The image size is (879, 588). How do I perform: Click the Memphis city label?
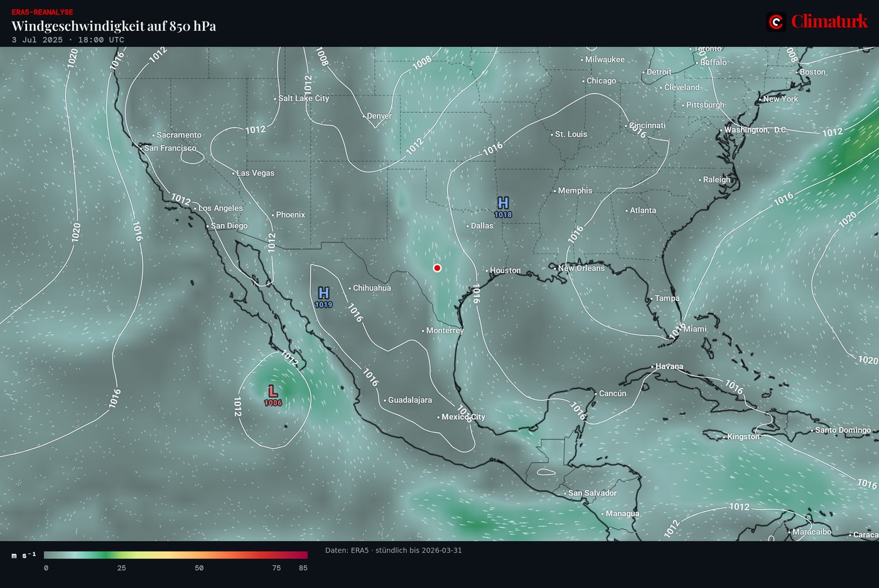point(575,191)
